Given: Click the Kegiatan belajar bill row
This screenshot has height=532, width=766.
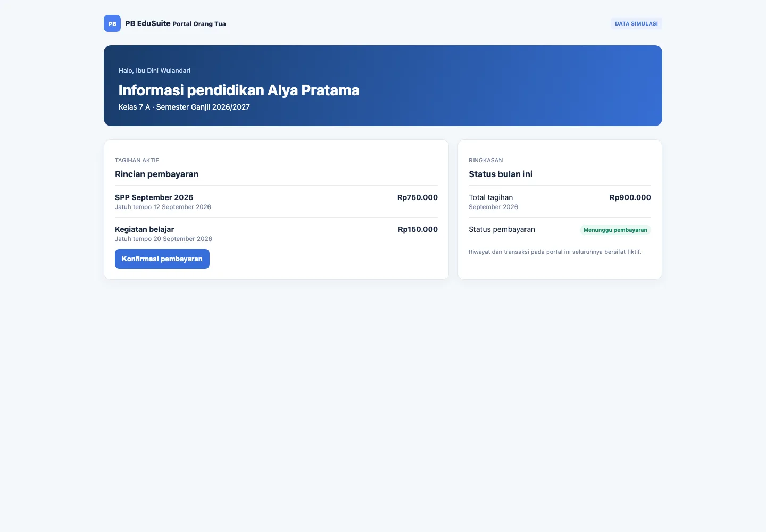Looking at the screenshot, I should pos(276,234).
